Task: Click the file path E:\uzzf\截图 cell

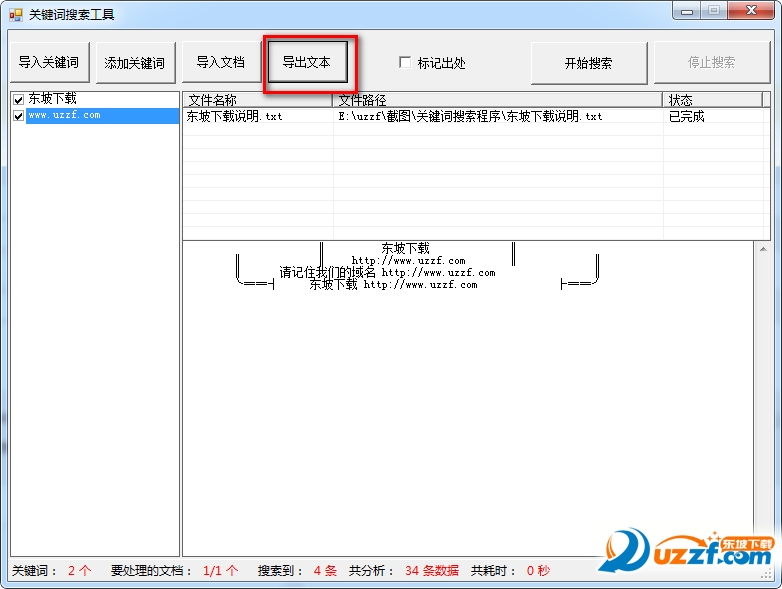Action: 470,116
